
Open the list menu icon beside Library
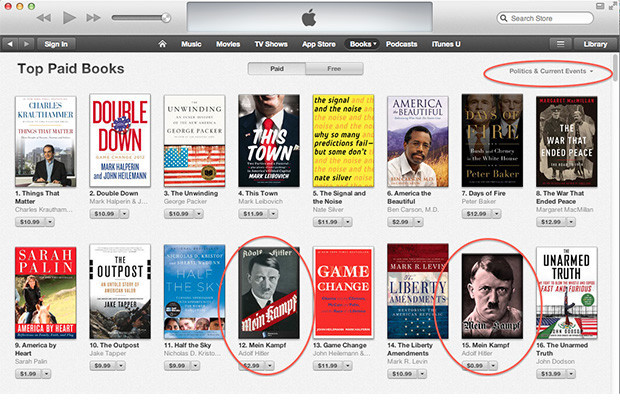tap(560, 44)
